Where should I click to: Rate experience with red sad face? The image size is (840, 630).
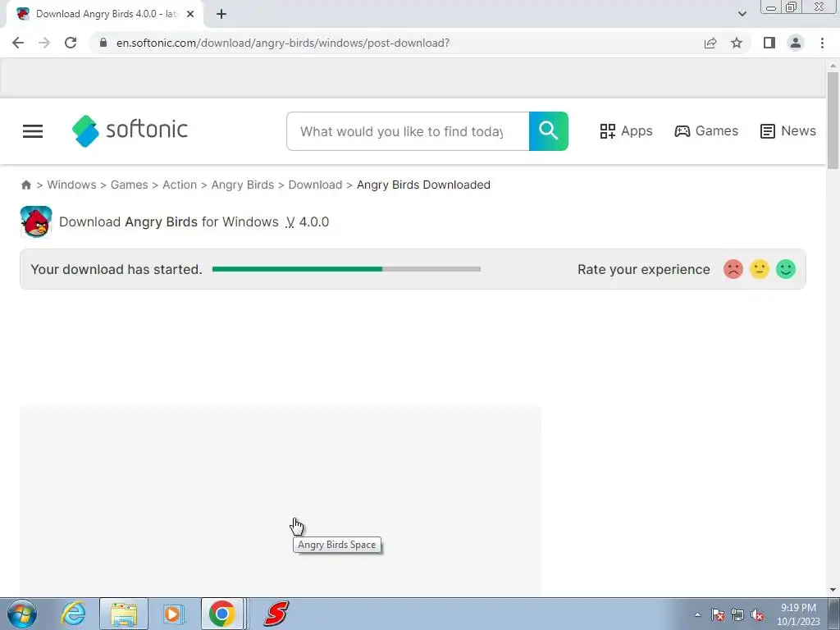[x=733, y=269]
